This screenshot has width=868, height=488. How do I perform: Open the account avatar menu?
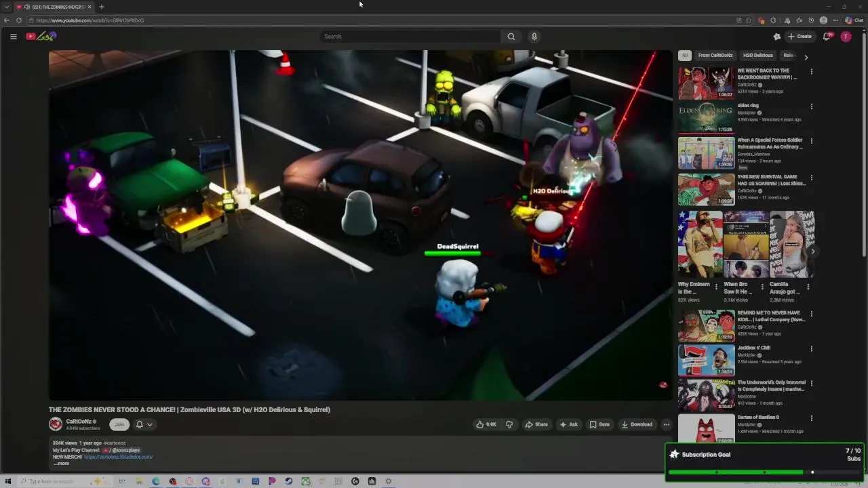point(846,37)
